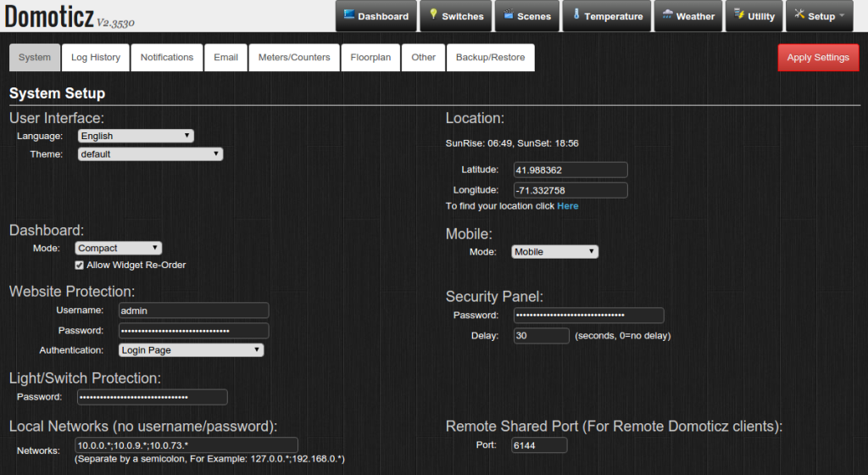The height and width of the screenshot is (475, 868).
Task: Open the Scenes page label
Action: tap(534, 17)
